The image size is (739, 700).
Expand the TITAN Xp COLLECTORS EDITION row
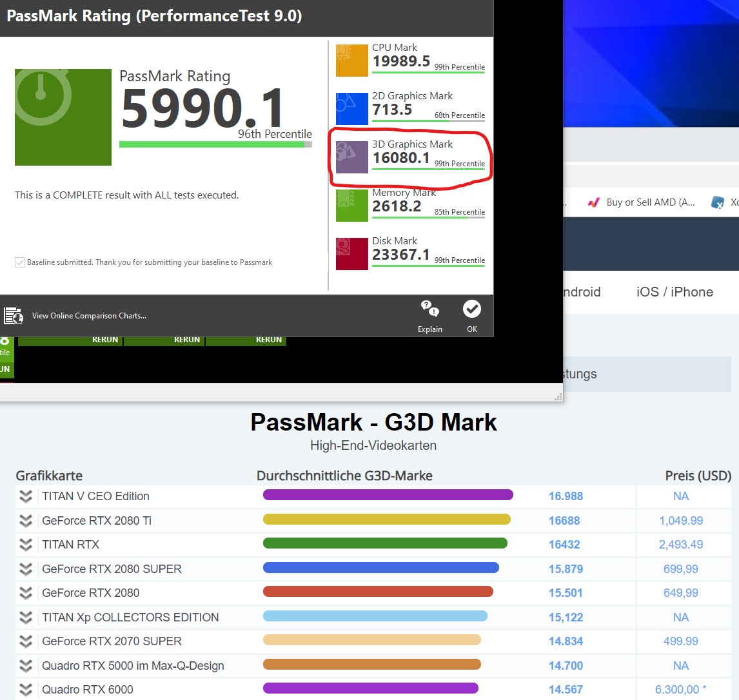pyautogui.click(x=26, y=617)
